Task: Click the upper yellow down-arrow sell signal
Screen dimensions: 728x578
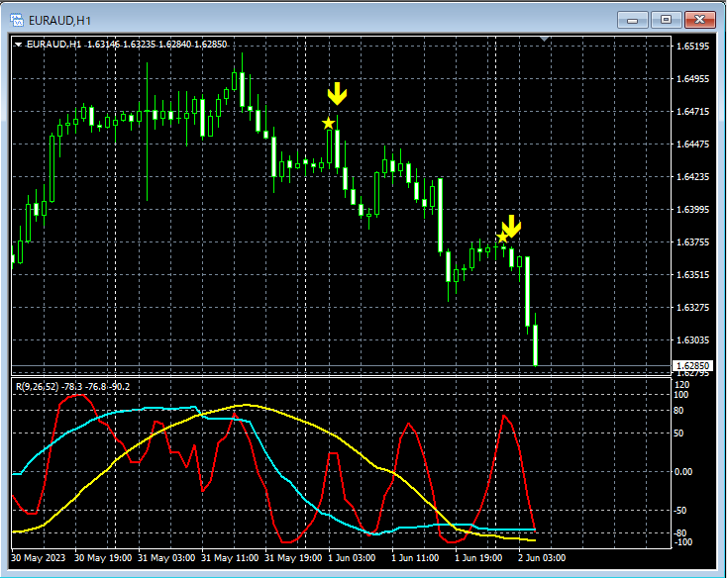Action: coord(337,94)
